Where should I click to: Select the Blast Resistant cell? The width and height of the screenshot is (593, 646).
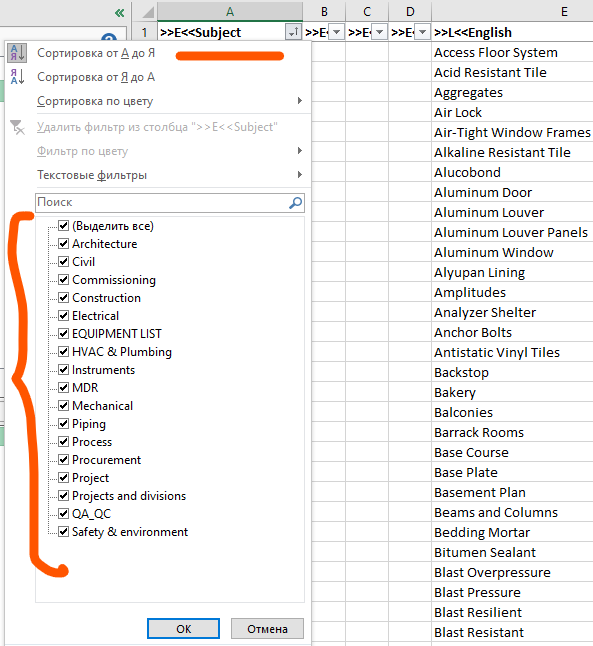pyautogui.click(x=513, y=632)
